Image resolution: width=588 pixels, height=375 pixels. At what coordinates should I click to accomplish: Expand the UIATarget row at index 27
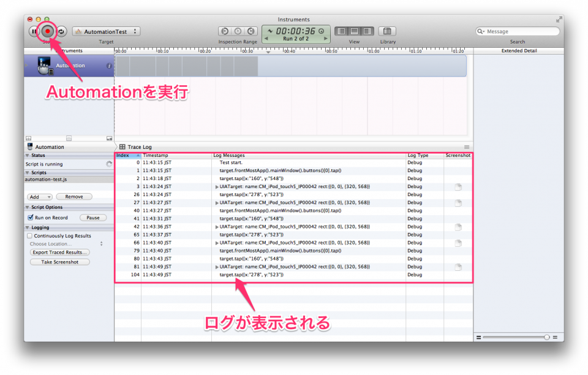(217, 203)
